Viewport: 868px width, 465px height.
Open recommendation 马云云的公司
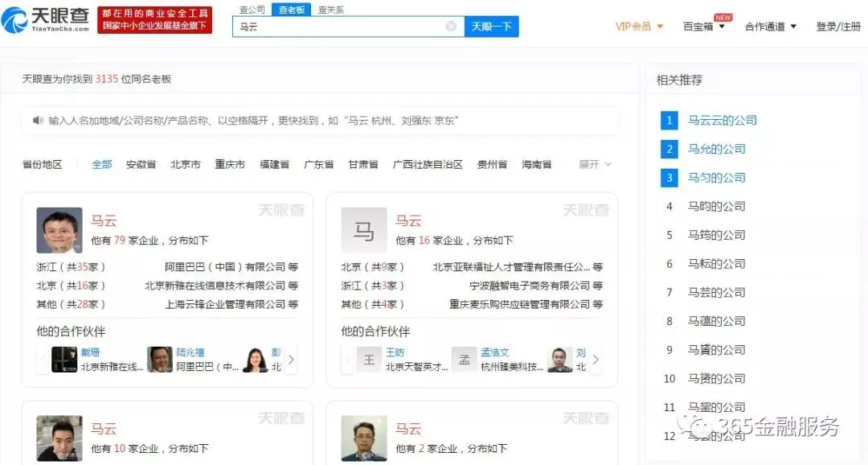click(722, 120)
